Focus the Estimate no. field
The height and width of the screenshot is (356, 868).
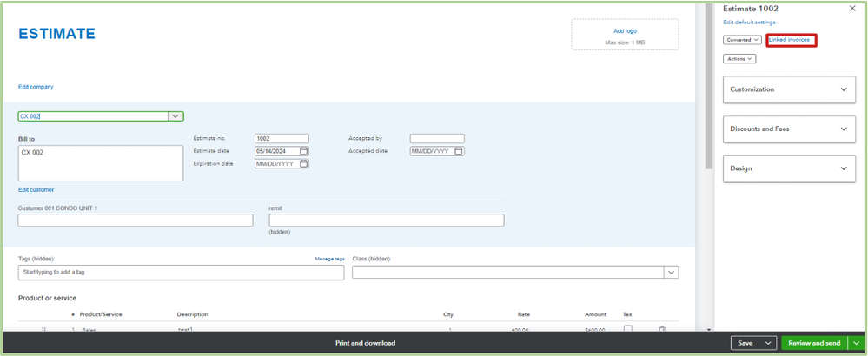282,139
